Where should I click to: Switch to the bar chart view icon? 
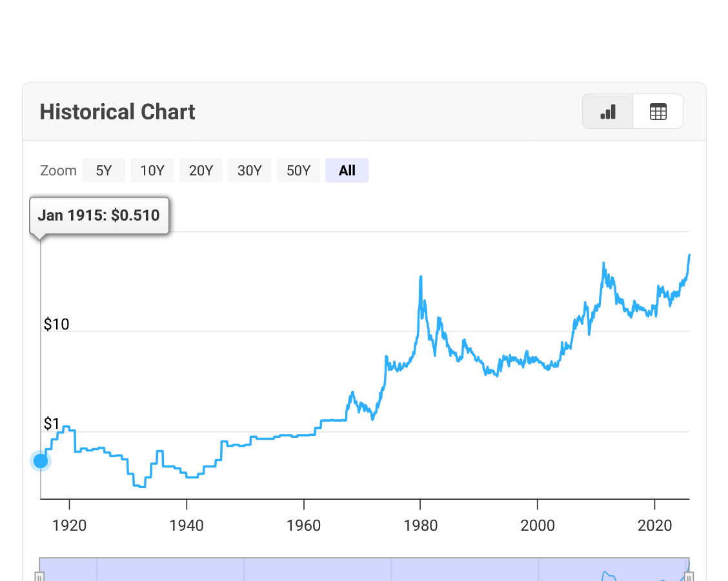click(607, 112)
